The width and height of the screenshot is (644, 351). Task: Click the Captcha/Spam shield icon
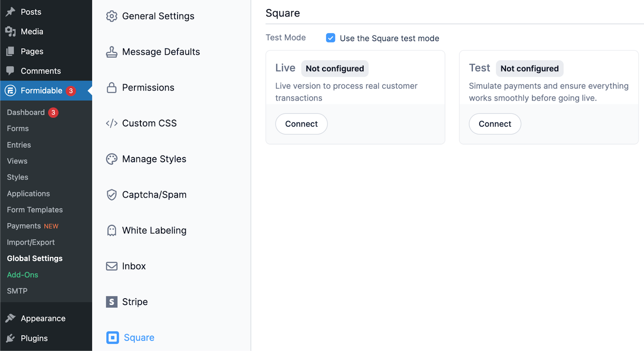[111, 195]
